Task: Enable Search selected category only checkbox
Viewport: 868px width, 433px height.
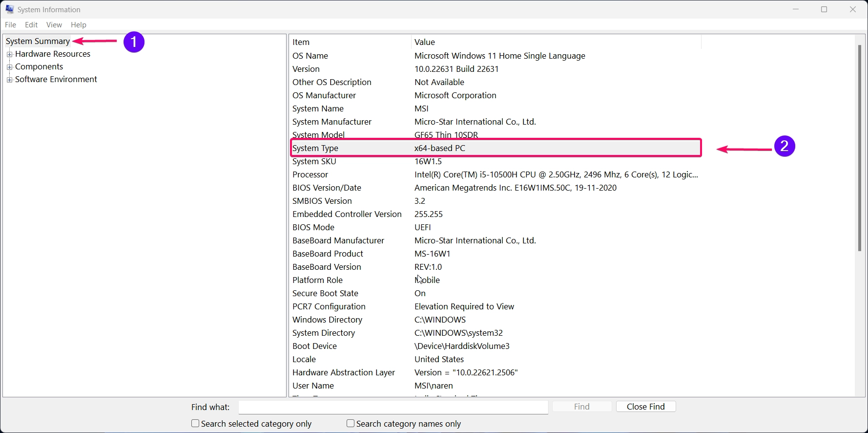Action: [x=195, y=423]
